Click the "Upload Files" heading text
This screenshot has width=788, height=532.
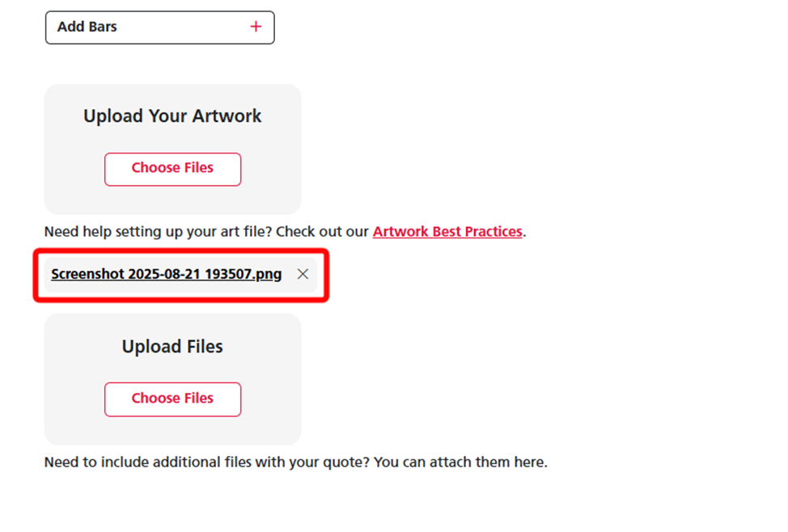(x=172, y=346)
